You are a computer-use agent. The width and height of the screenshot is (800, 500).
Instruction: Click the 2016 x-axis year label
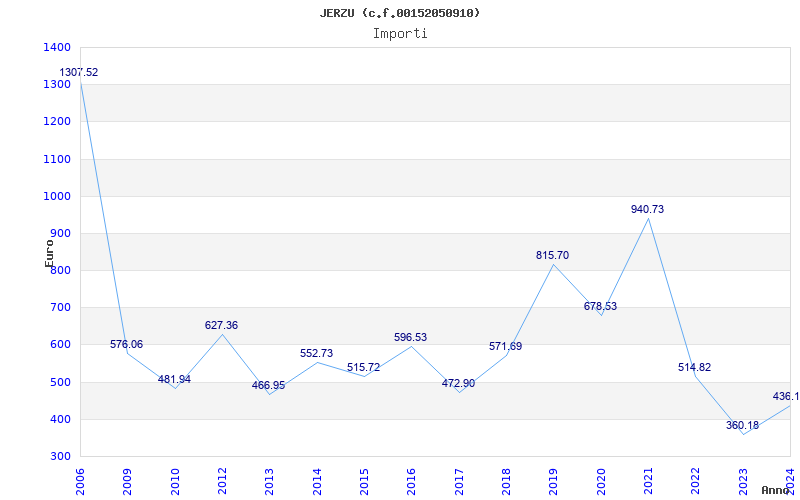412,482
